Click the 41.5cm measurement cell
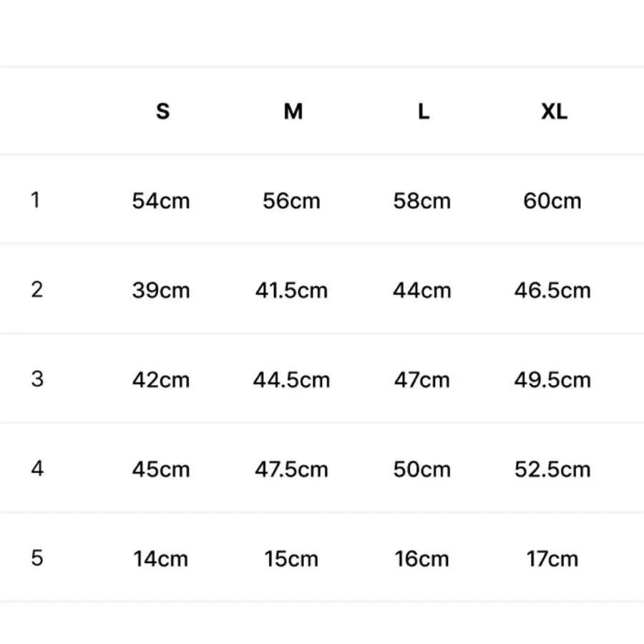 [x=292, y=291]
